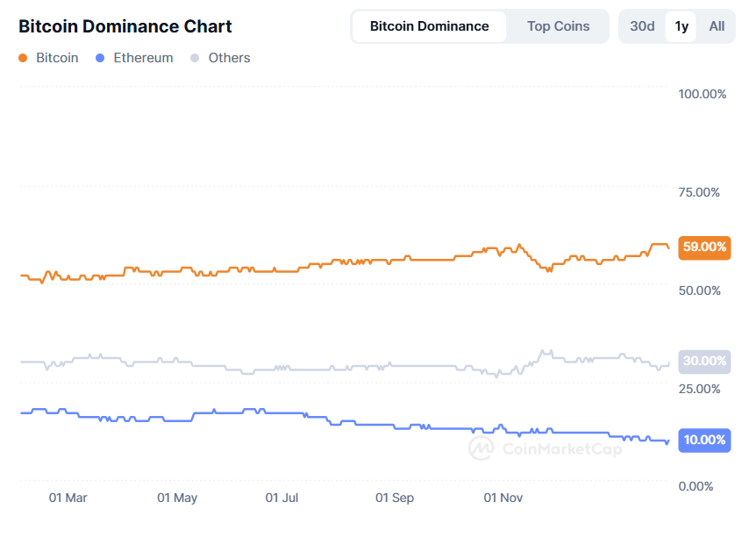Toggle the Others series label in legend
This screenshot has height=552, width=756.
[x=229, y=58]
